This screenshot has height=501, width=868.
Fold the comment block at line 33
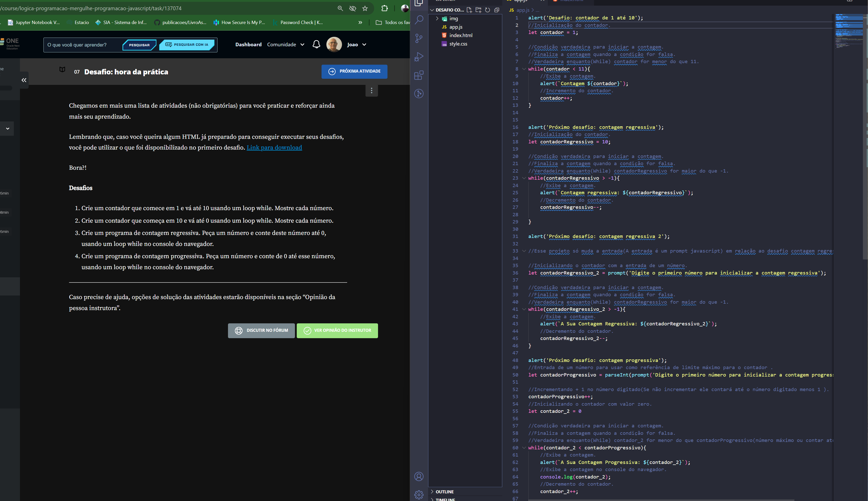pos(524,251)
